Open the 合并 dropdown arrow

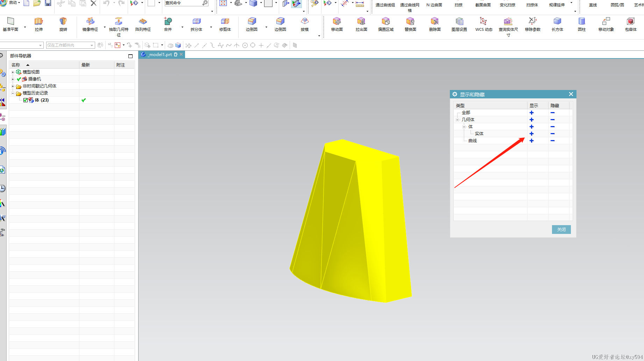(x=182, y=27)
